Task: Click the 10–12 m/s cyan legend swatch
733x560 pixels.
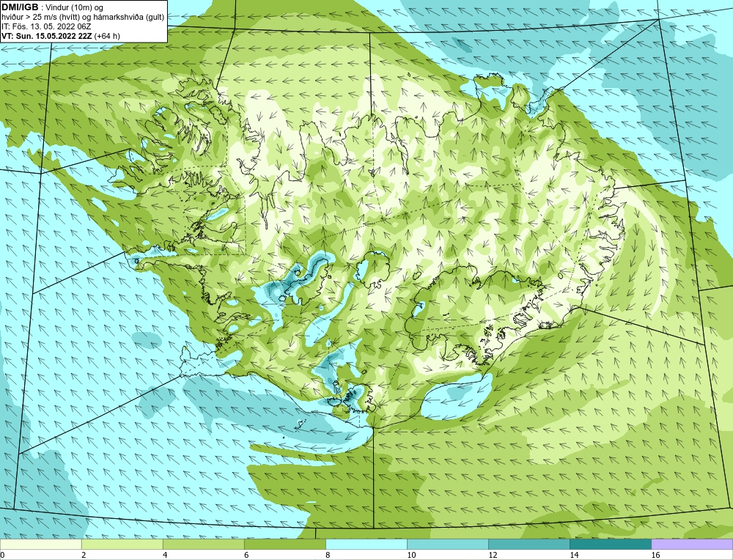Action: click(447, 544)
